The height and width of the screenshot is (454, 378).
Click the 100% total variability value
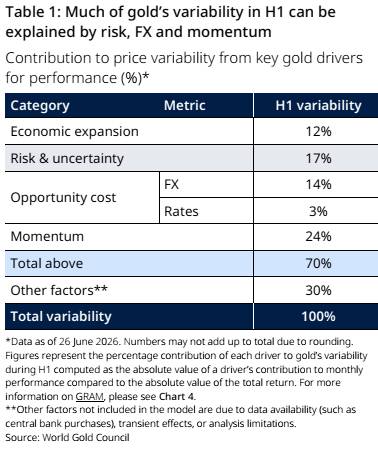tap(318, 316)
